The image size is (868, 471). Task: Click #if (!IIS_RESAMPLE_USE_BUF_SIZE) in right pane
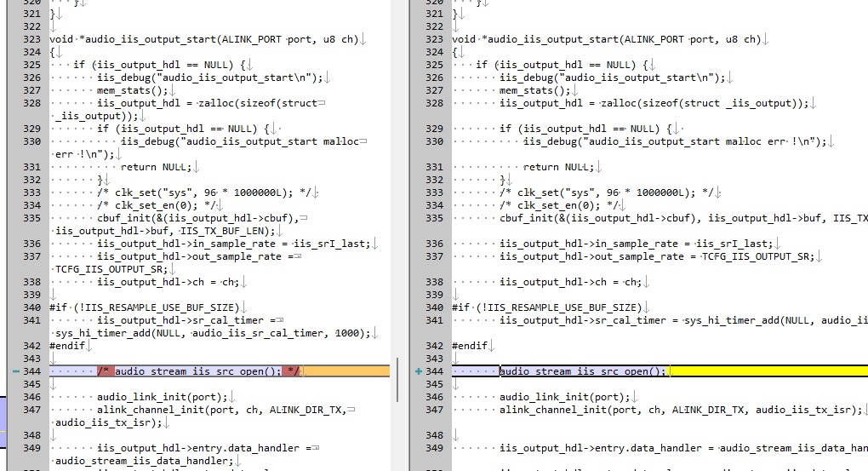pyautogui.click(x=547, y=307)
